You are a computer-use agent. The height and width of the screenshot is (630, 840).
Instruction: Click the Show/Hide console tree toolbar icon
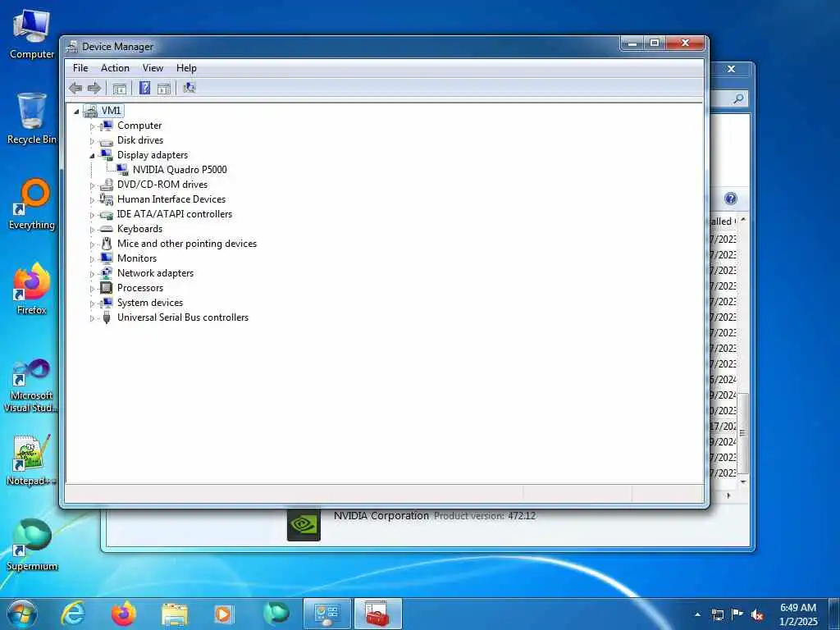120,89
